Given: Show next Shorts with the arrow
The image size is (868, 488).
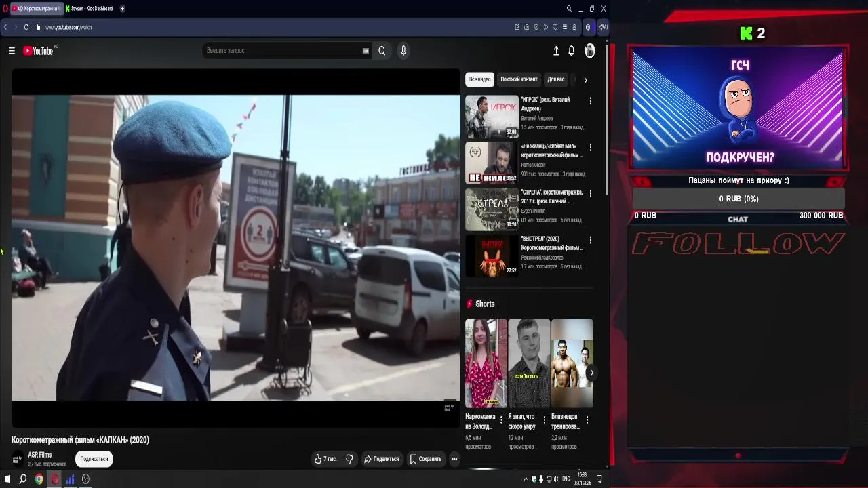Looking at the screenshot, I should (x=591, y=373).
